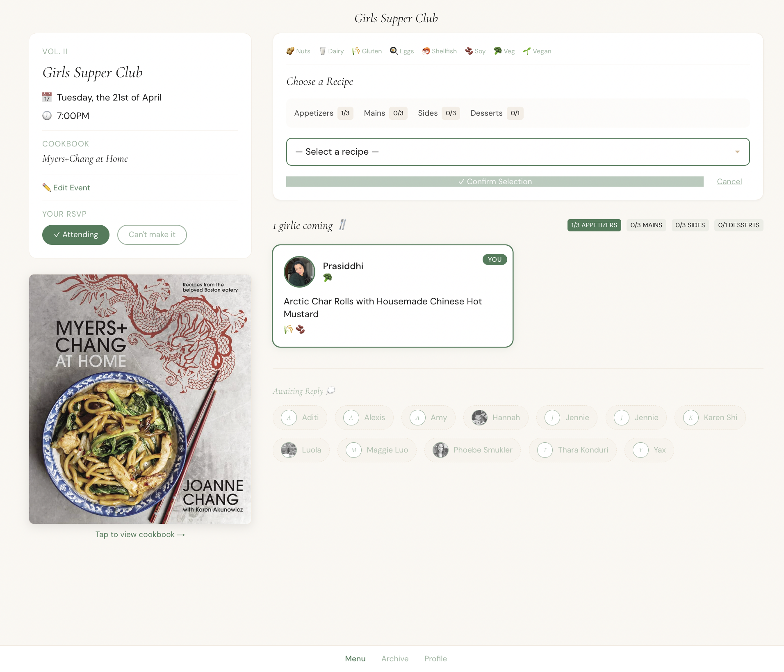
Task: Toggle the Eggs dietary filter
Action: pos(393,51)
